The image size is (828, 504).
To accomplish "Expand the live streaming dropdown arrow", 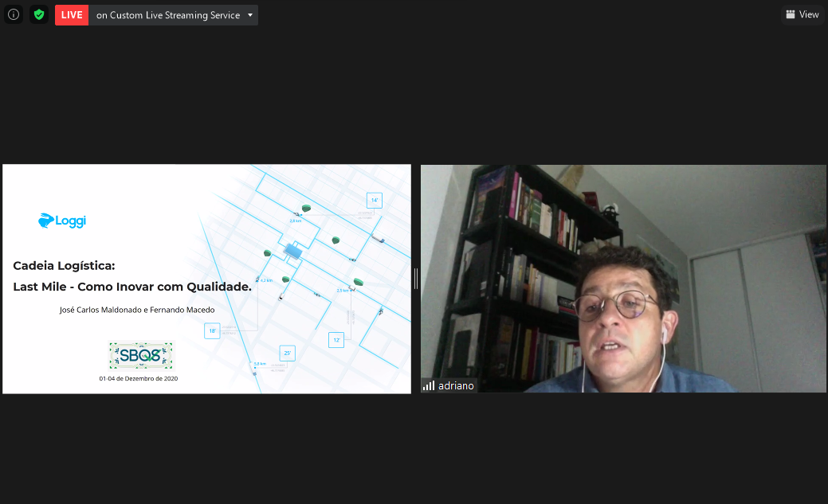I will pos(250,15).
